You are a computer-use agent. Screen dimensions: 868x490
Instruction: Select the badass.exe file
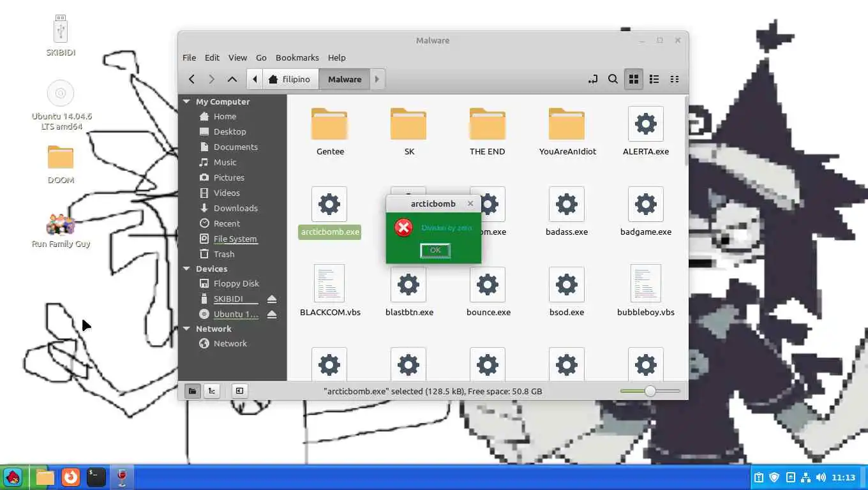(x=566, y=212)
